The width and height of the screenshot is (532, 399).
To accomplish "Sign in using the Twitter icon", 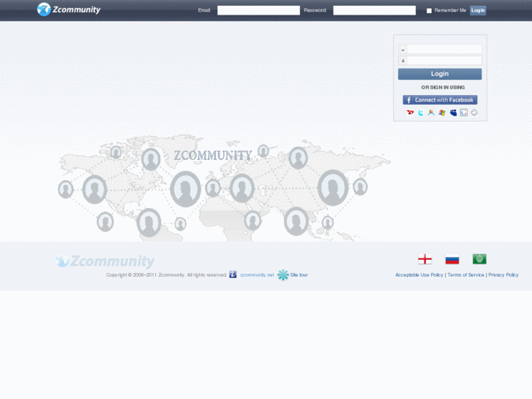I will [x=420, y=113].
